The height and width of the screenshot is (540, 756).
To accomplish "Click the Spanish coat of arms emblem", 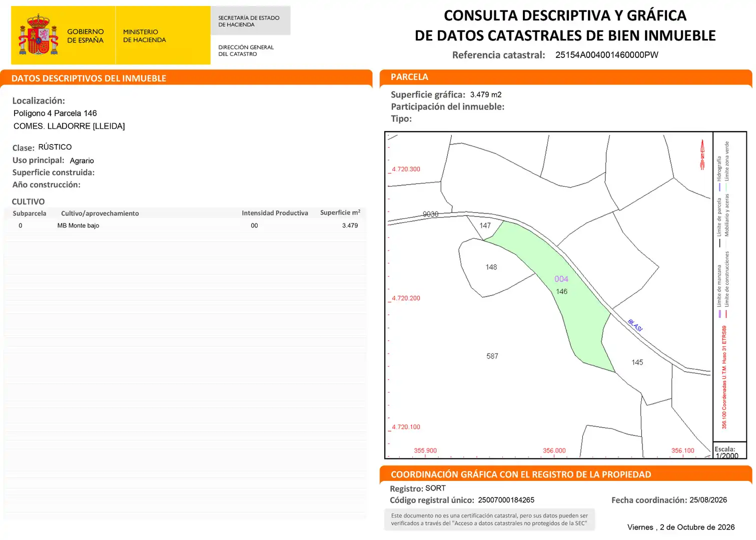I will [39, 34].
